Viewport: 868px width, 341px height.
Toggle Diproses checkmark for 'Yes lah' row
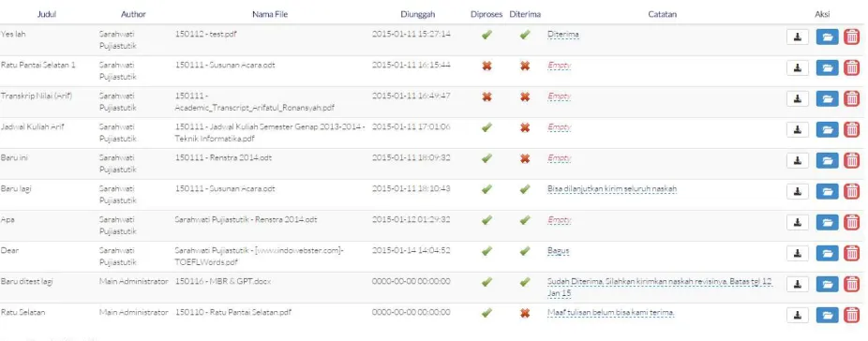click(486, 35)
